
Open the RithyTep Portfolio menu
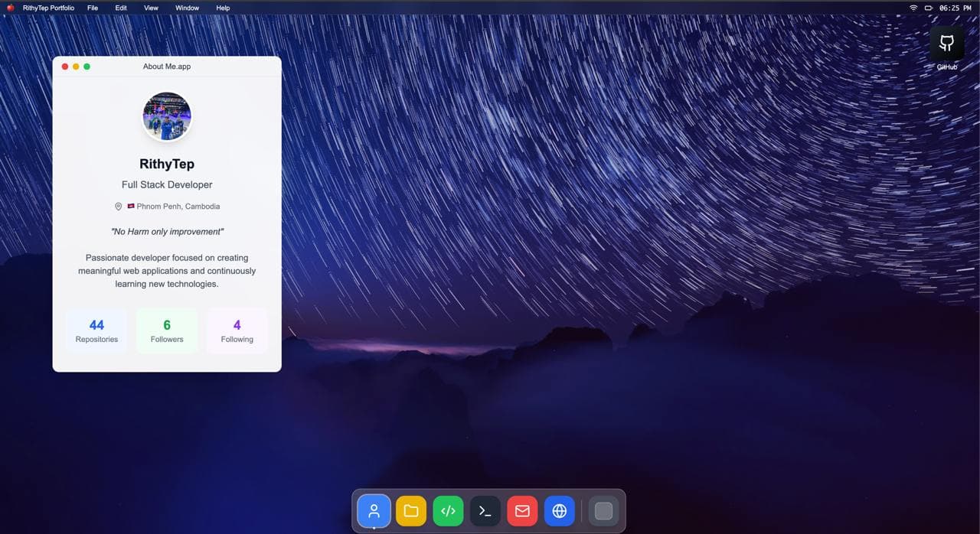click(47, 8)
